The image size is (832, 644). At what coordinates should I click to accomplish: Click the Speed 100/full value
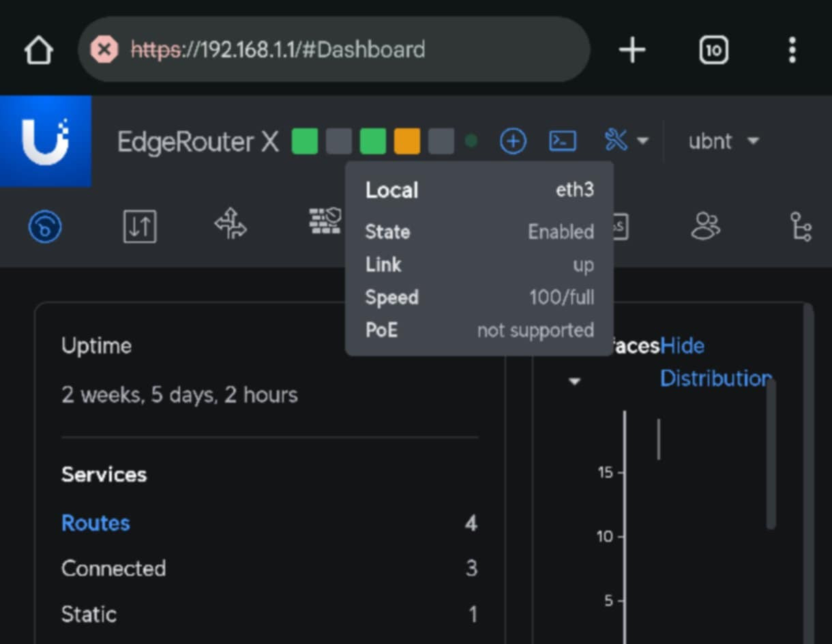[562, 297]
